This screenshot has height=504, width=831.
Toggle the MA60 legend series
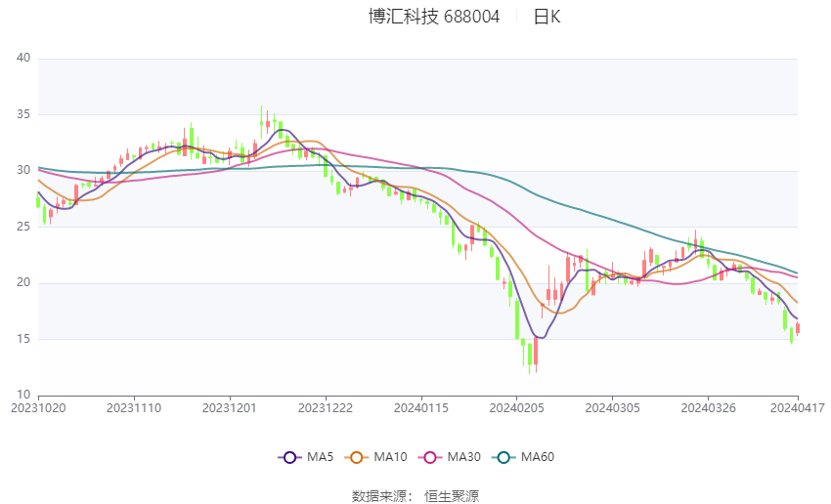click(523, 457)
